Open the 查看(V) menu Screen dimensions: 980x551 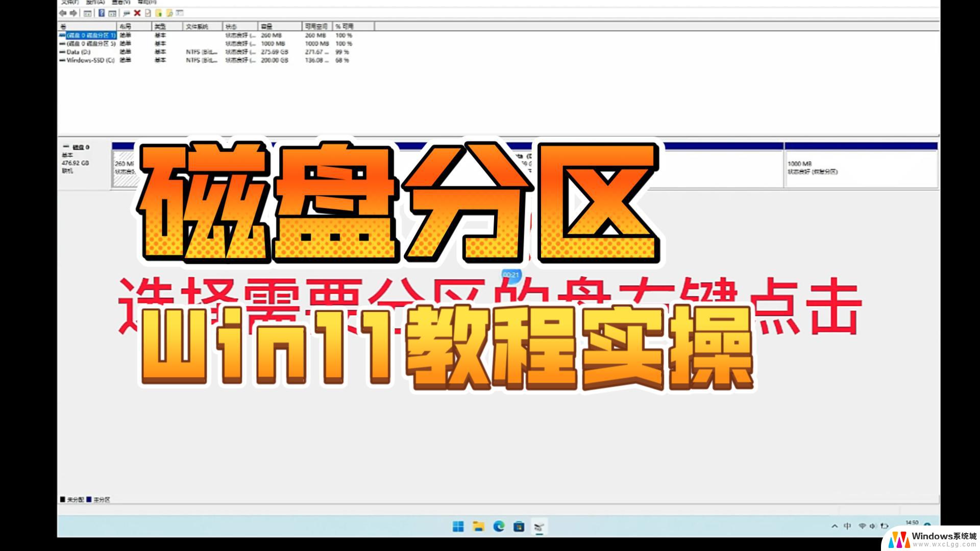point(121,2)
